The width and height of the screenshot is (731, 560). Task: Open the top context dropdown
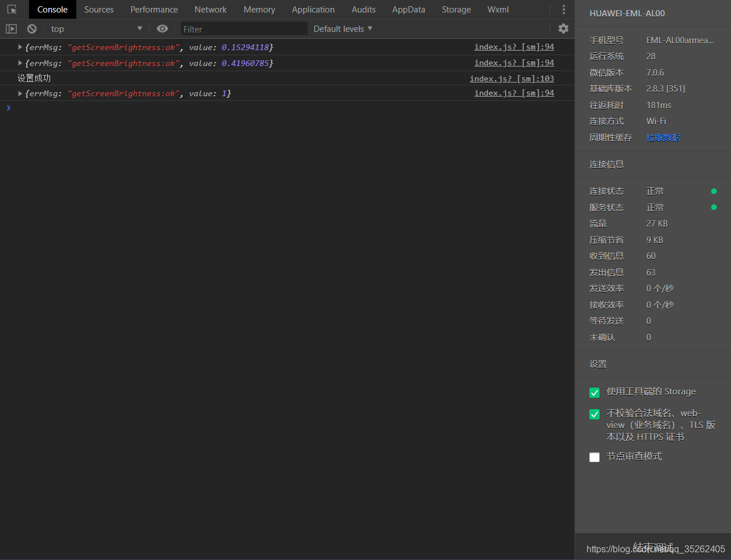pos(97,28)
